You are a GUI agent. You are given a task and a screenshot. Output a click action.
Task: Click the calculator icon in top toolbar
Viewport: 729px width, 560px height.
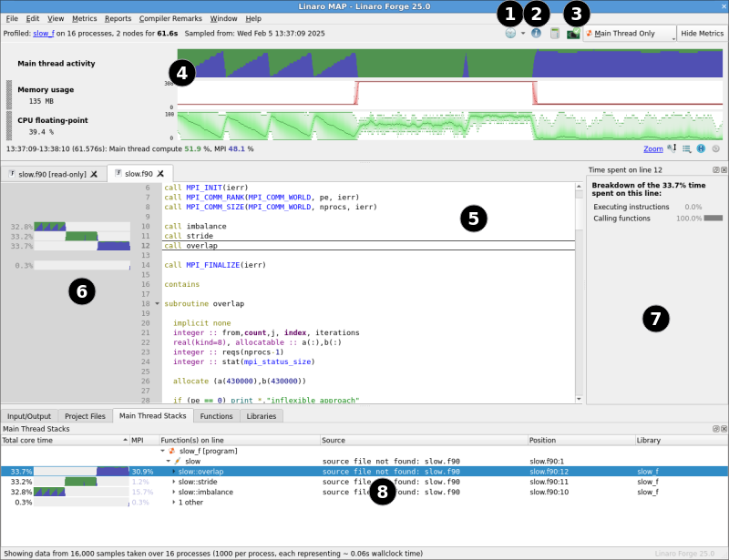555,34
